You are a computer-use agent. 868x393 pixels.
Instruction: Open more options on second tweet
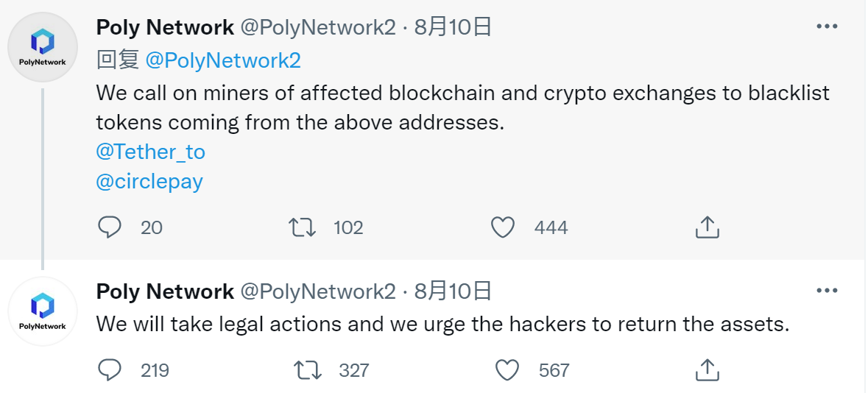pyautogui.click(x=827, y=291)
